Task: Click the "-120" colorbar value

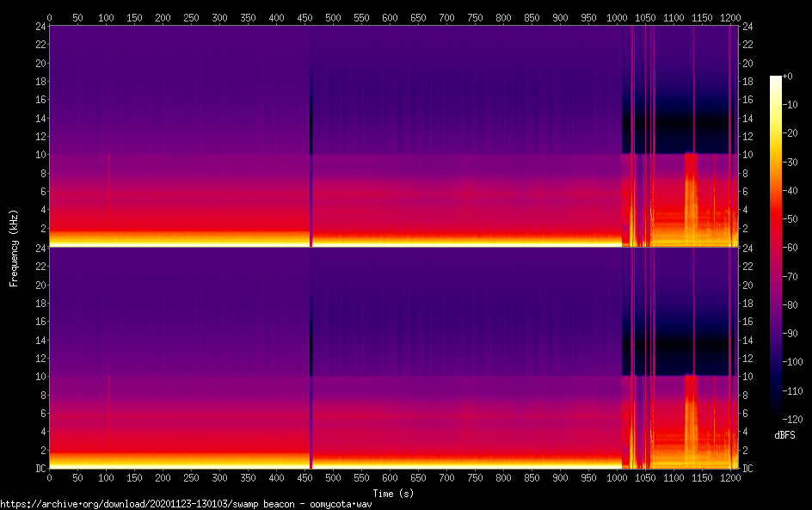Action: [793, 420]
